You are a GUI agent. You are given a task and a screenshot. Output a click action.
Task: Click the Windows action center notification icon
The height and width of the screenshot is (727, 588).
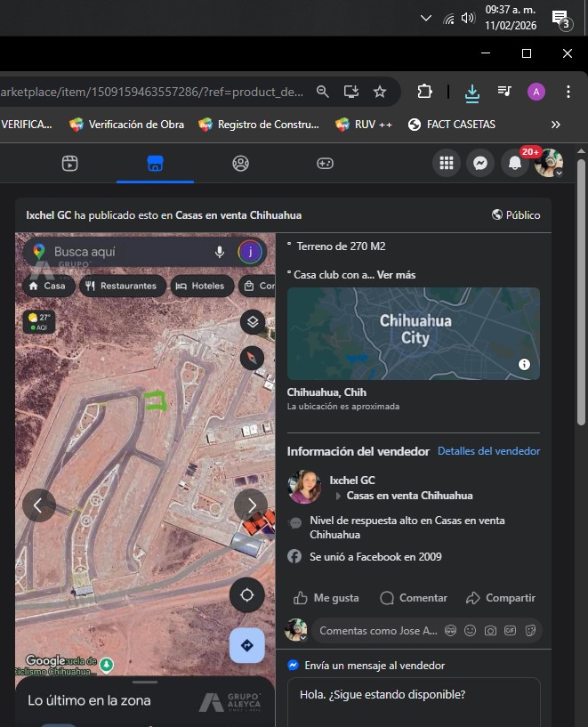tap(561, 20)
